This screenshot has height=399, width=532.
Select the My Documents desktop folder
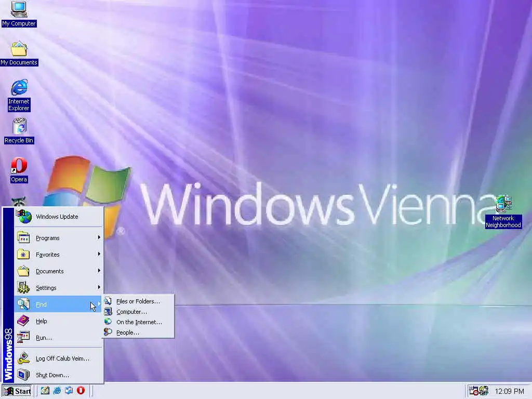pos(19,54)
